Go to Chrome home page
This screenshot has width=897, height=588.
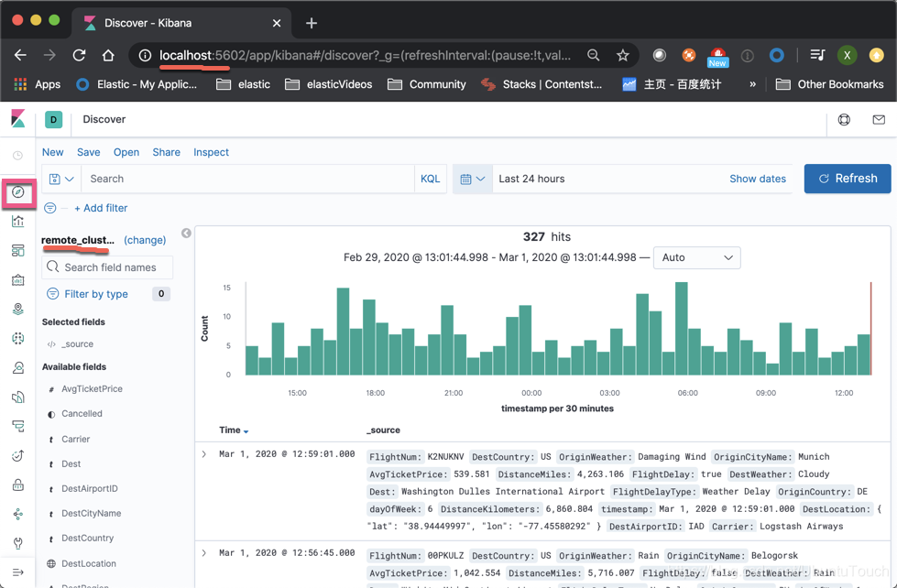108,55
